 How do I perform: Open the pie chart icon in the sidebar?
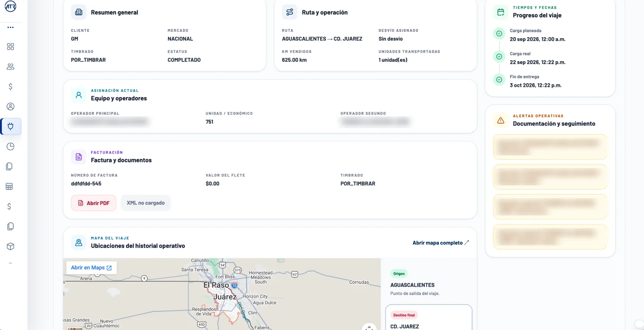point(10,146)
